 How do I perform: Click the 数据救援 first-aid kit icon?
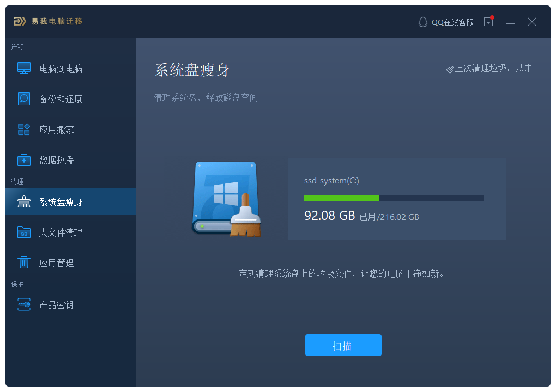point(24,160)
